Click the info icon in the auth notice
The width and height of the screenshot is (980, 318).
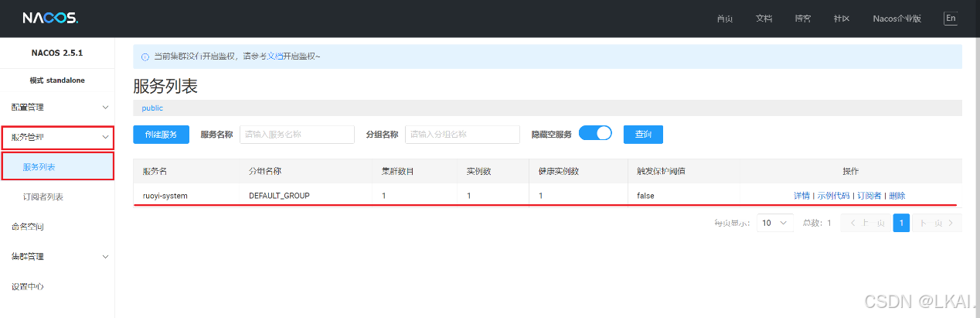(x=145, y=56)
